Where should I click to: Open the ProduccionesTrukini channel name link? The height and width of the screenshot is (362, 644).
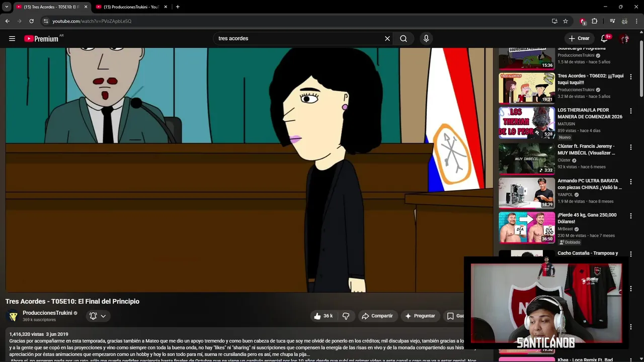tap(47, 313)
